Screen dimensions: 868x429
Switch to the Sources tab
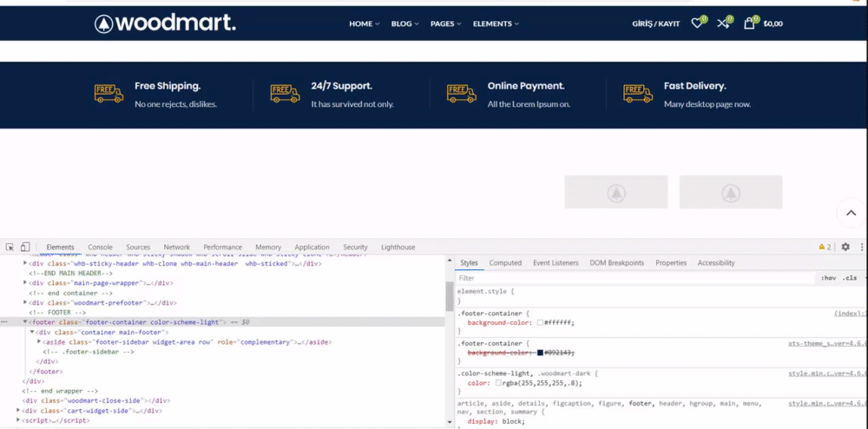point(138,247)
